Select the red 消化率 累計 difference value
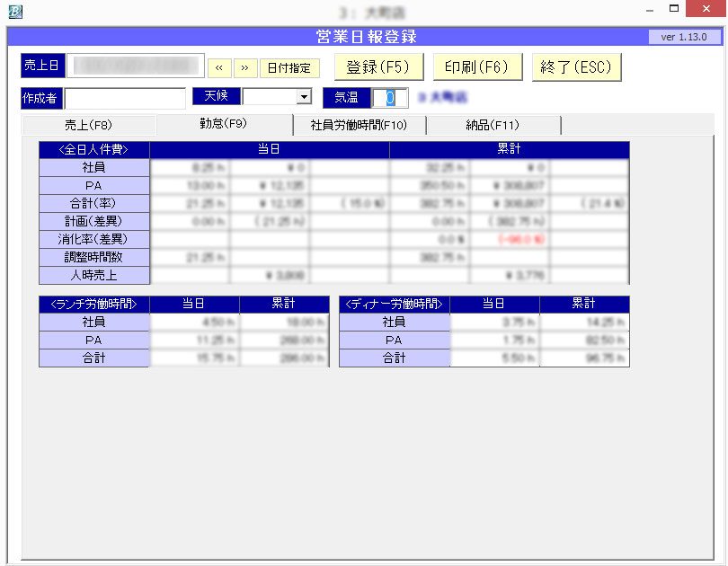728x566 pixels. (x=510, y=239)
